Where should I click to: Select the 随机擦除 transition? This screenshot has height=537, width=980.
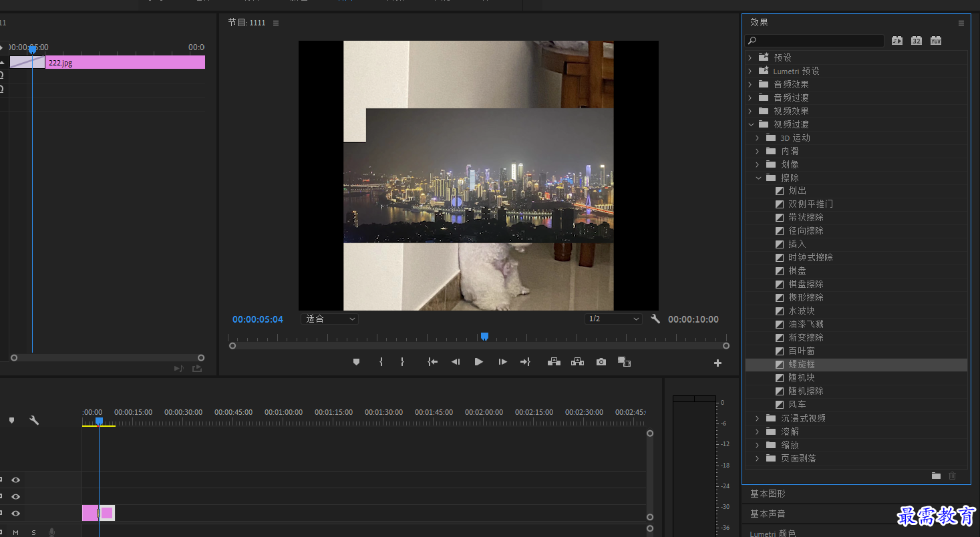coord(806,391)
